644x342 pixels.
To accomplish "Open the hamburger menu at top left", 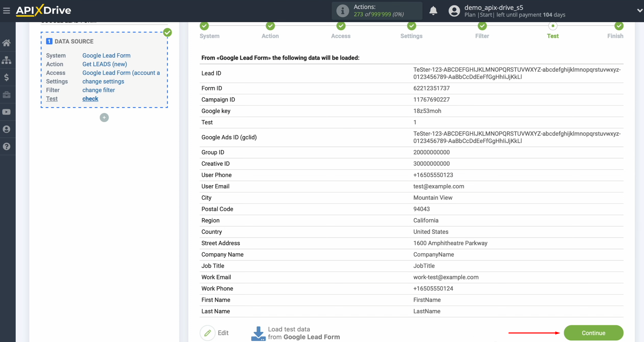I will point(6,11).
